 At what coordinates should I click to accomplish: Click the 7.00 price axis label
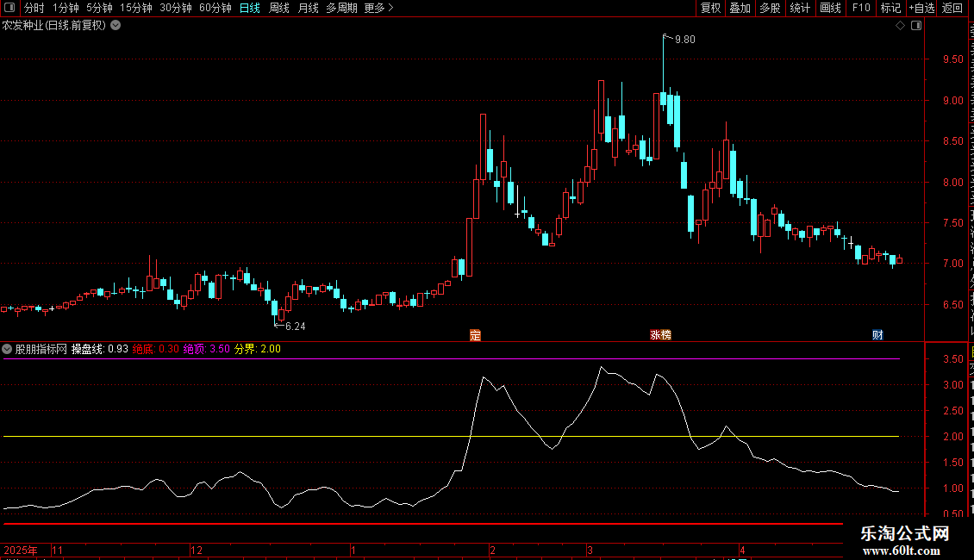(x=952, y=264)
